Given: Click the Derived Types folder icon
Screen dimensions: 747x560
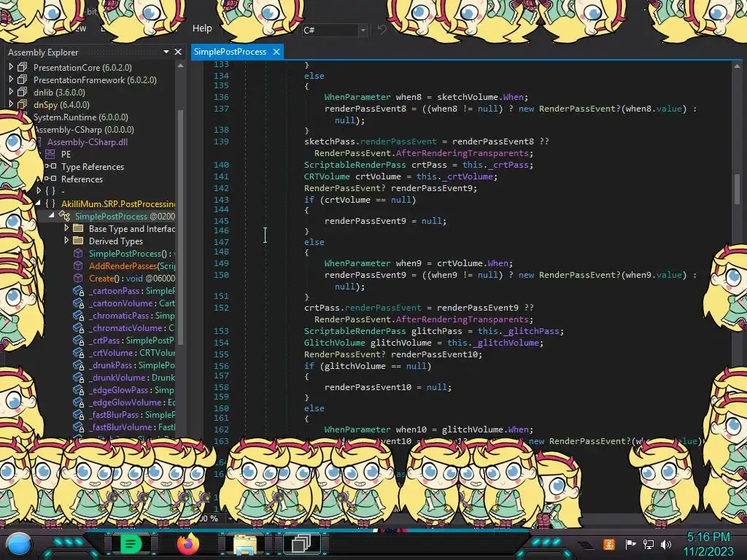Looking at the screenshot, I should (78, 241).
